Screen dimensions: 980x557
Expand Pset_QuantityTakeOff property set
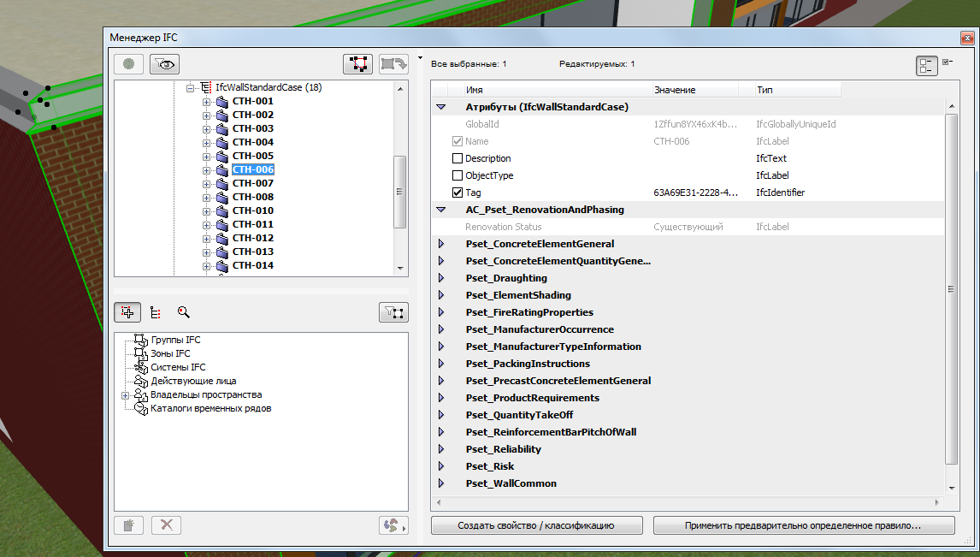tap(440, 415)
